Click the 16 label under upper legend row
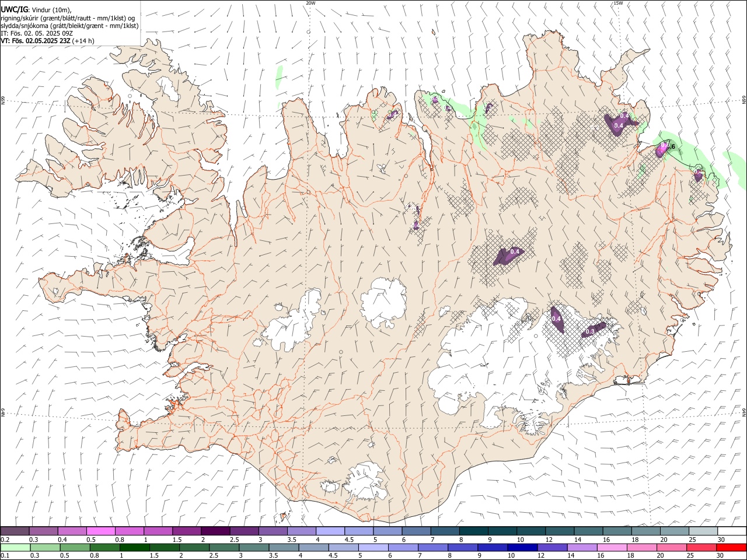747x560 pixels. (x=606, y=540)
